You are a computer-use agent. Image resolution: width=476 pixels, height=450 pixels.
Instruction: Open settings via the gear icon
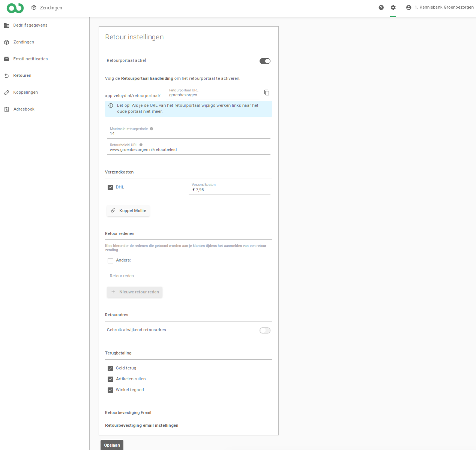tap(393, 7)
